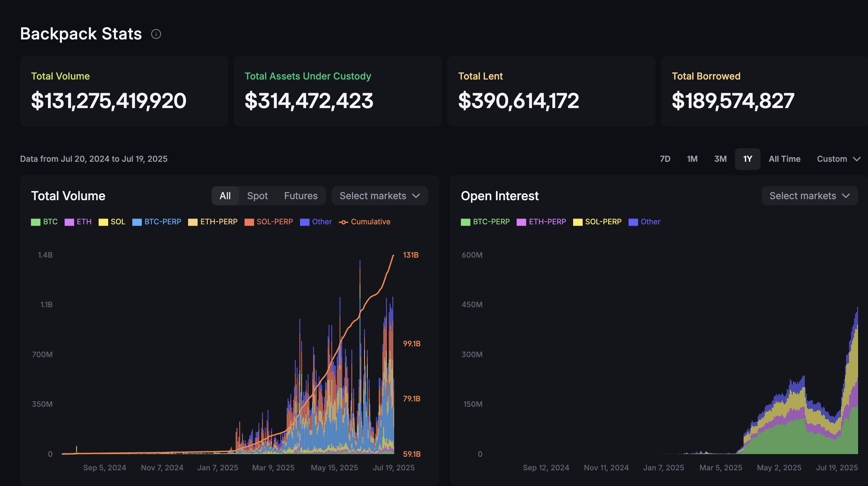Switch to the Spot volume tab
This screenshot has height=486, width=868.
click(257, 196)
